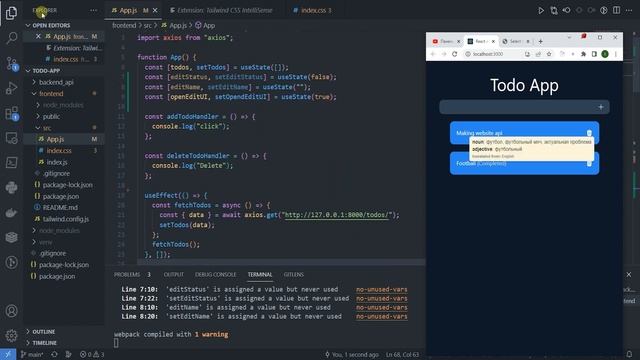
Task: Switch to the index.css editor tab
Action: click(x=312, y=10)
